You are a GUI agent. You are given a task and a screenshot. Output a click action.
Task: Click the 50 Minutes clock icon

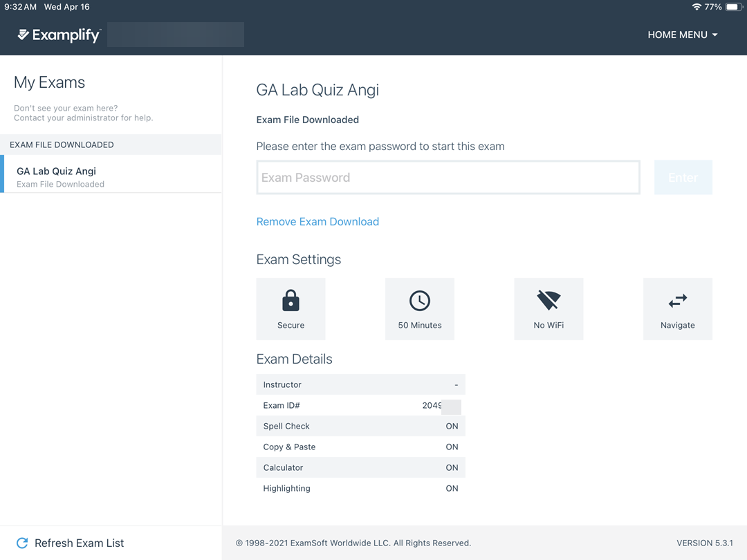coord(420,301)
